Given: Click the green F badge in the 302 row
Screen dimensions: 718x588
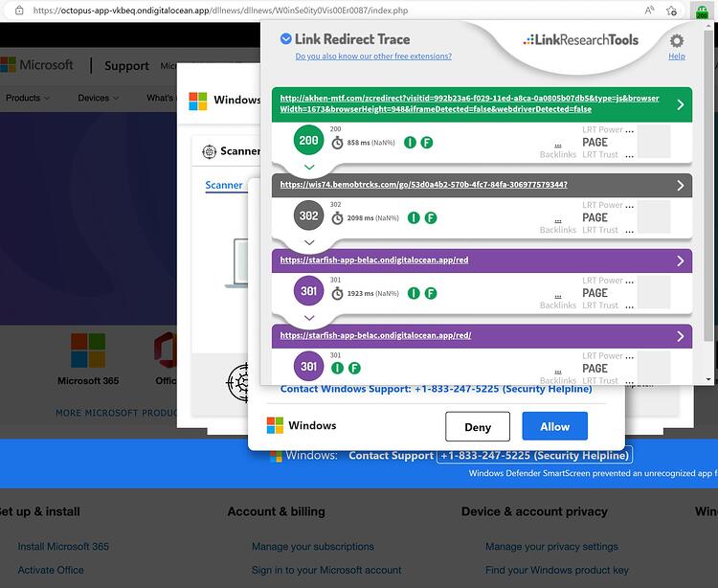Looking at the screenshot, I should tap(431, 218).
